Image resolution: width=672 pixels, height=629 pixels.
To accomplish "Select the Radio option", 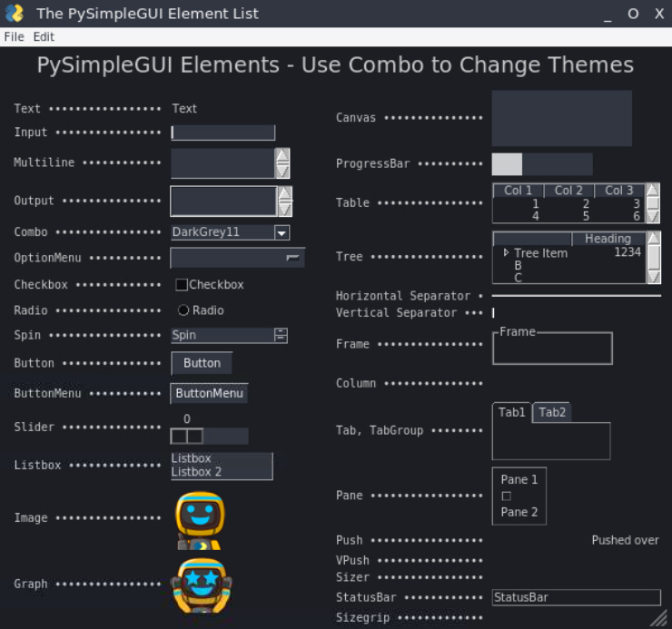I will [x=183, y=310].
